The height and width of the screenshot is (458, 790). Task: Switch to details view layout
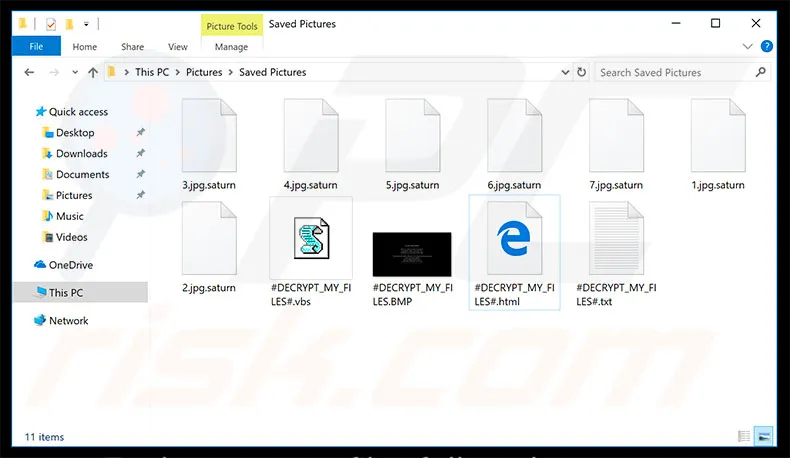tap(744, 437)
